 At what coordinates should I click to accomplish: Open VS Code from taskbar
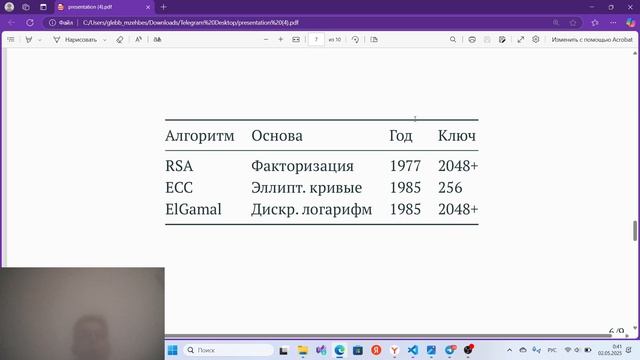pyautogui.click(x=413, y=350)
